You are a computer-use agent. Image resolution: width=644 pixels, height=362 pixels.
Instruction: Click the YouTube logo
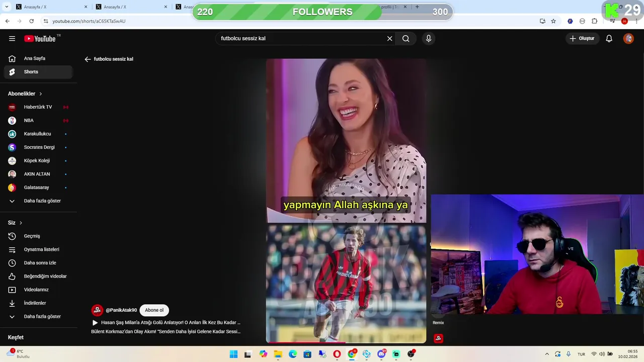click(40, 39)
